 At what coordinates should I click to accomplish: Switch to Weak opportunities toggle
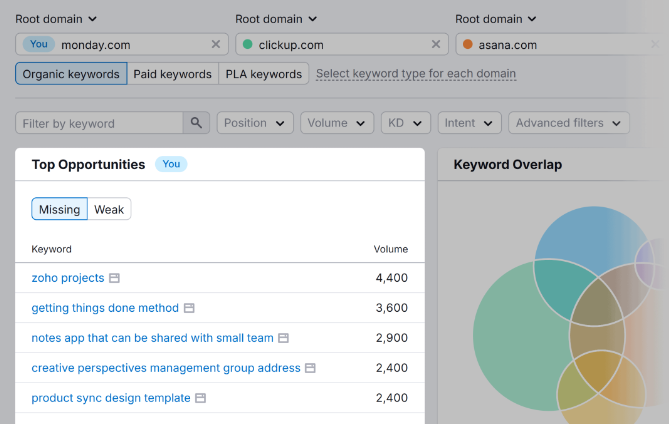pyautogui.click(x=109, y=209)
